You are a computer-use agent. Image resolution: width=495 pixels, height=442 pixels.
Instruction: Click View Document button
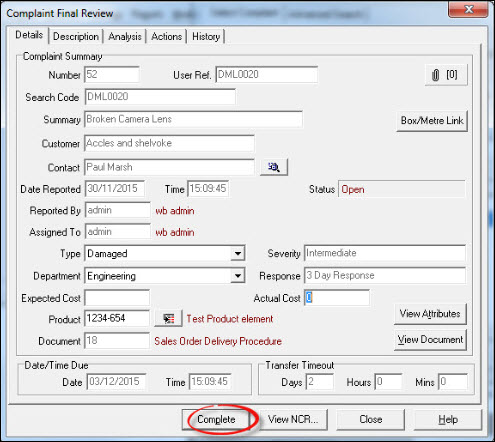pos(430,340)
